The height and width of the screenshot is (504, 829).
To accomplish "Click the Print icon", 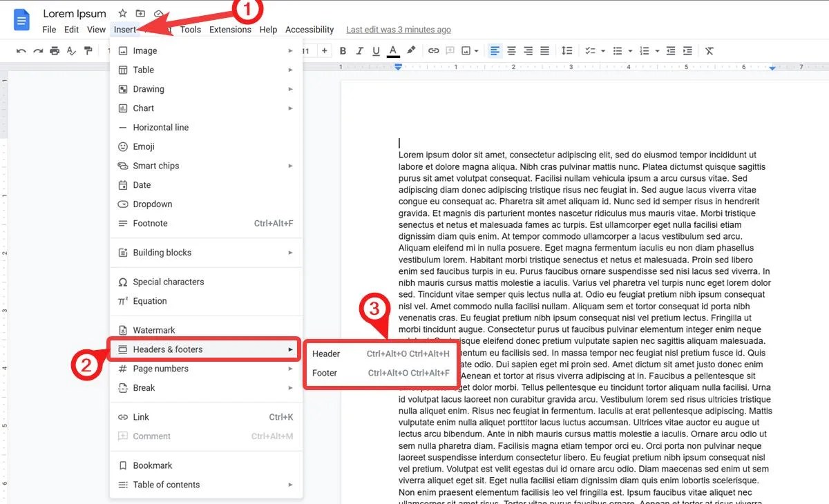I will tap(55, 50).
